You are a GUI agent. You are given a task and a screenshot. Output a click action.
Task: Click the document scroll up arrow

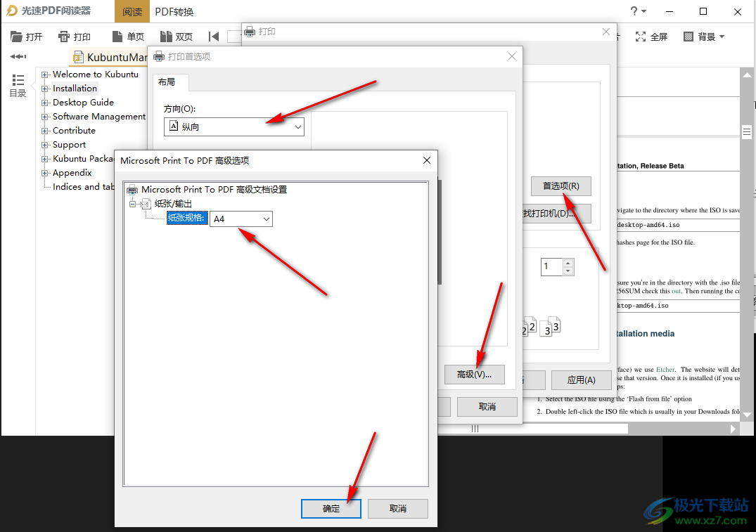747,74
